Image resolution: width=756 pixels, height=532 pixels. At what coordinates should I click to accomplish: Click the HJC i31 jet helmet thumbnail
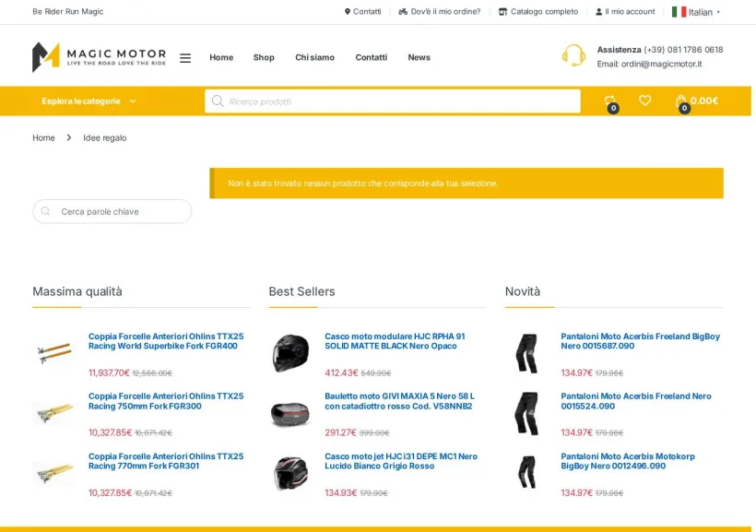pos(290,473)
